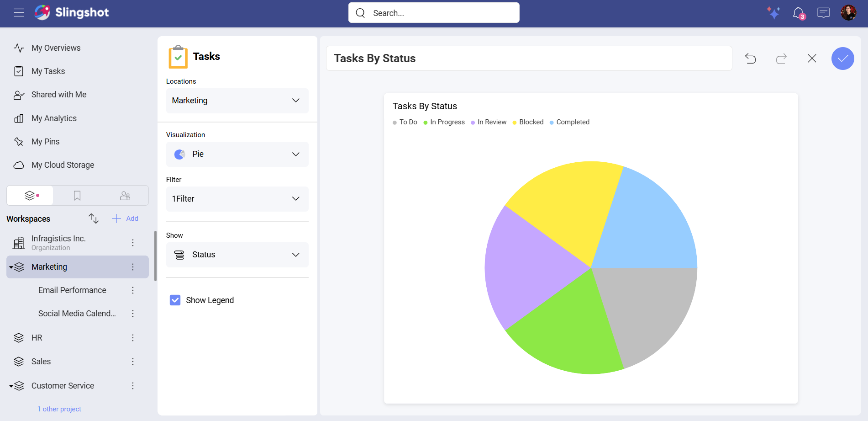Viewport: 868px width, 421px height.
Task: Click the Add button next to Workspaces
Action: point(125,218)
